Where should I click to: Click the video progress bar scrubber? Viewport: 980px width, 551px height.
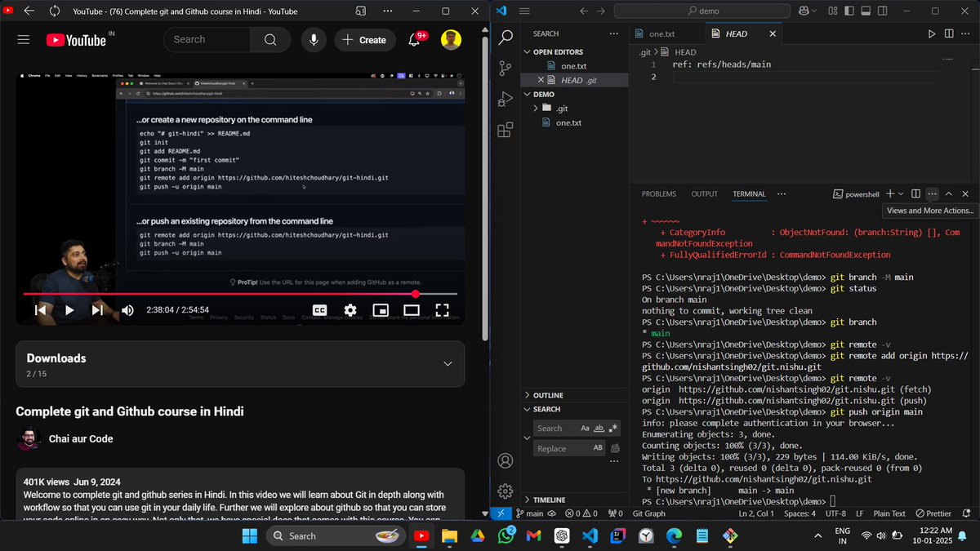[416, 294]
